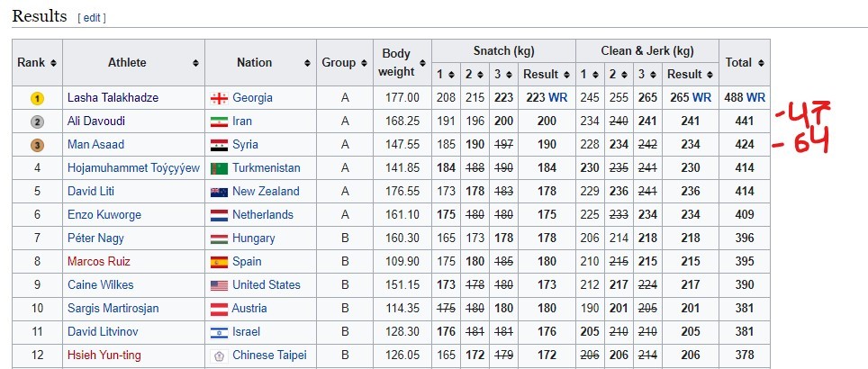Sort by Group column header
The height and width of the screenshot is (369, 868).
click(363, 63)
